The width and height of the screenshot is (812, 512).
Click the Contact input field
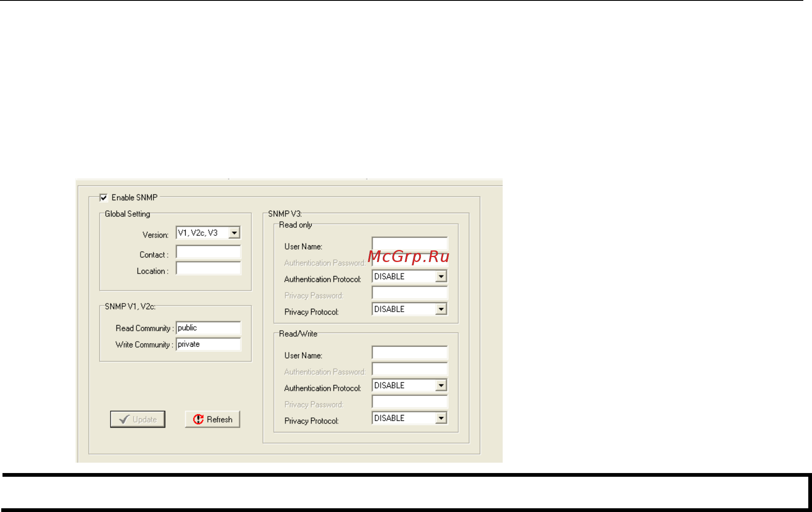(208, 252)
